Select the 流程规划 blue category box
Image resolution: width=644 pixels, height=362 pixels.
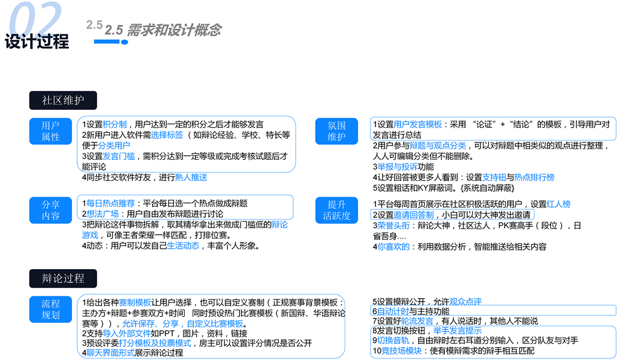point(51,309)
